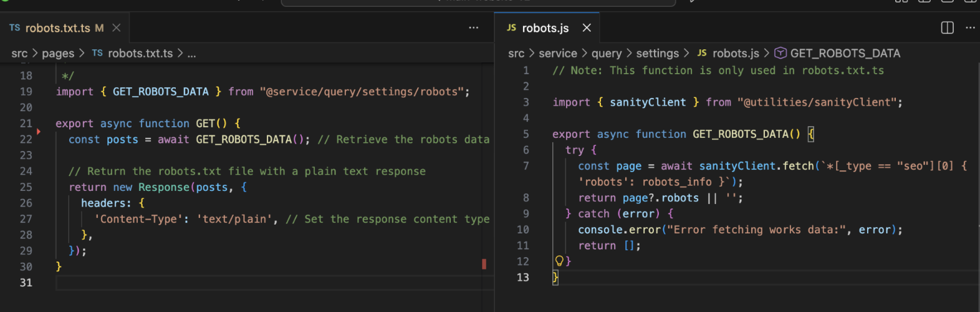
Task: Click the lightbulb code action icon
Action: coord(559,261)
